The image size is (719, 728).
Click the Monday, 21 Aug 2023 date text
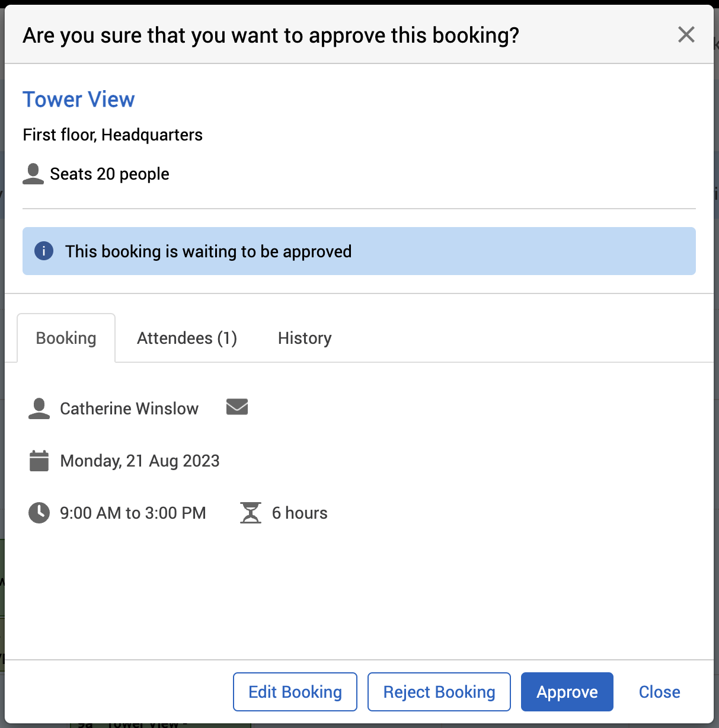tap(140, 461)
